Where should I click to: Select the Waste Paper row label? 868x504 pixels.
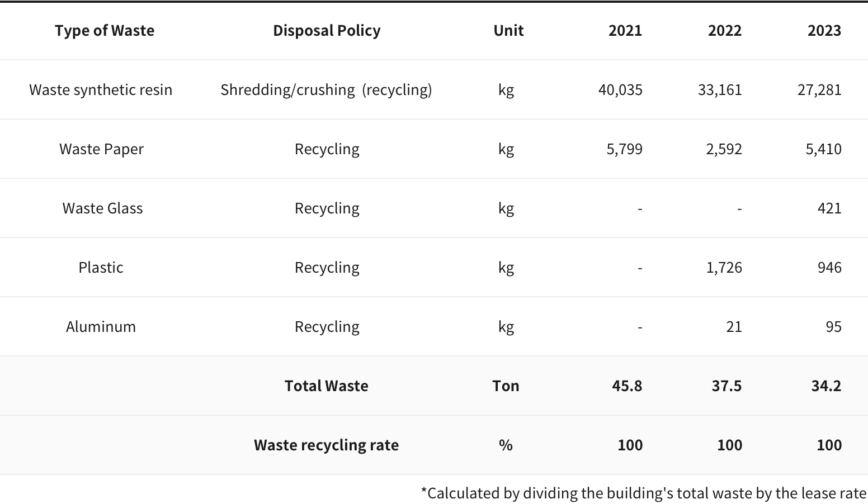pyautogui.click(x=101, y=149)
